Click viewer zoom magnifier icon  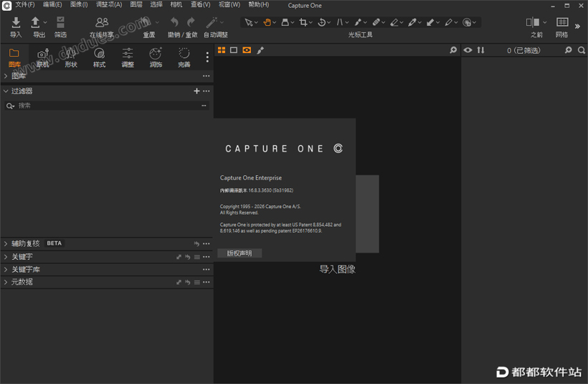click(453, 50)
